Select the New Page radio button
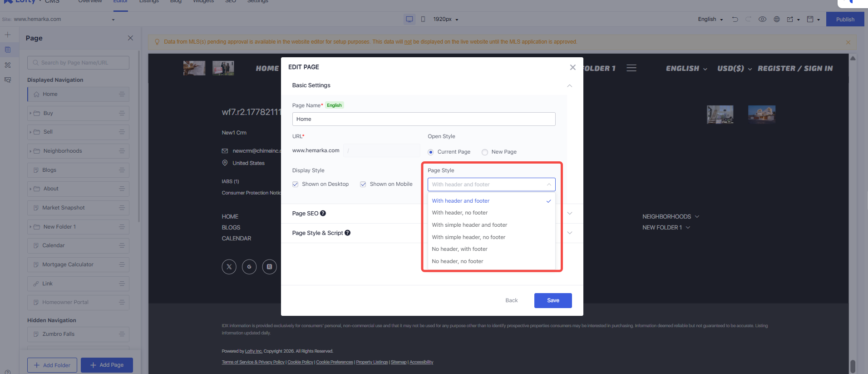This screenshot has width=868, height=374. 485,152
